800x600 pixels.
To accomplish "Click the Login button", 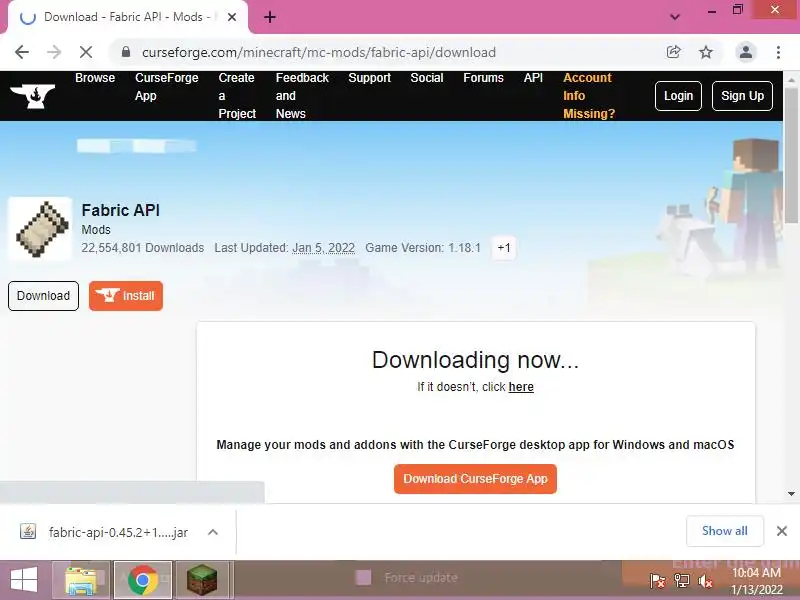I will click(x=678, y=95).
